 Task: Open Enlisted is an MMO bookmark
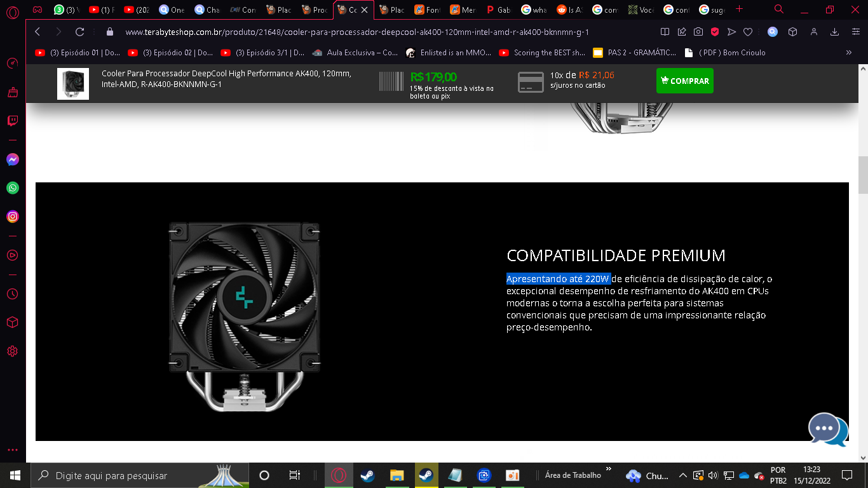(449, 53)
